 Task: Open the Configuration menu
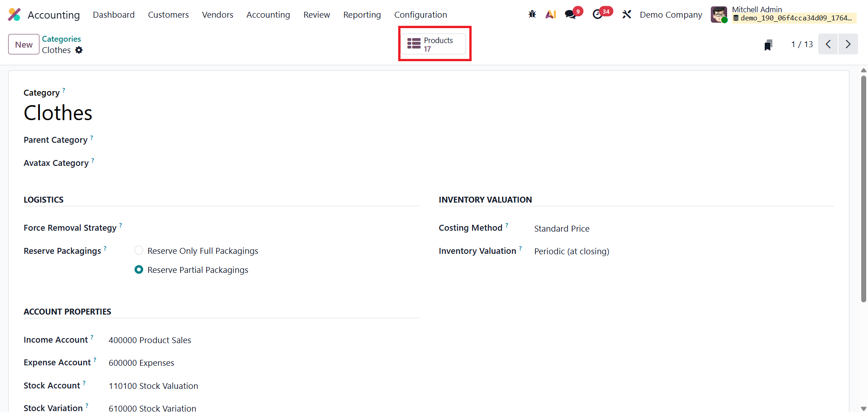pyautogui.click(x=420, y=15)
